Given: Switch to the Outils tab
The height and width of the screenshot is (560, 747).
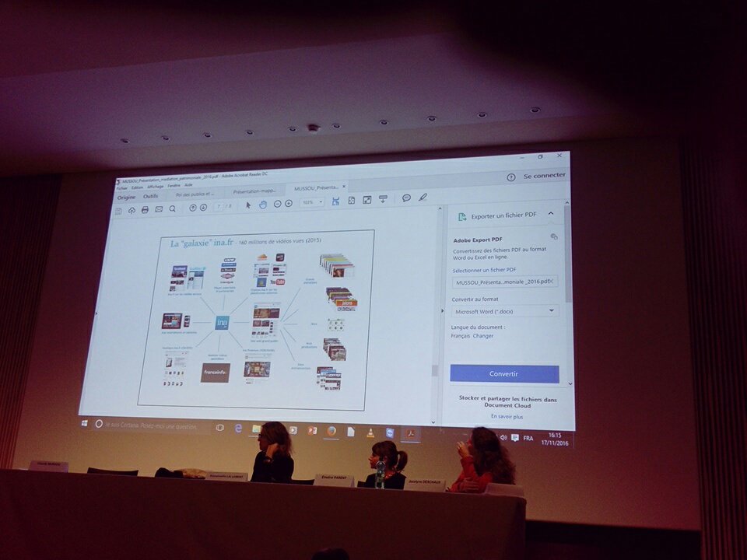Looking at the screenshot, I should pos(150,196).
